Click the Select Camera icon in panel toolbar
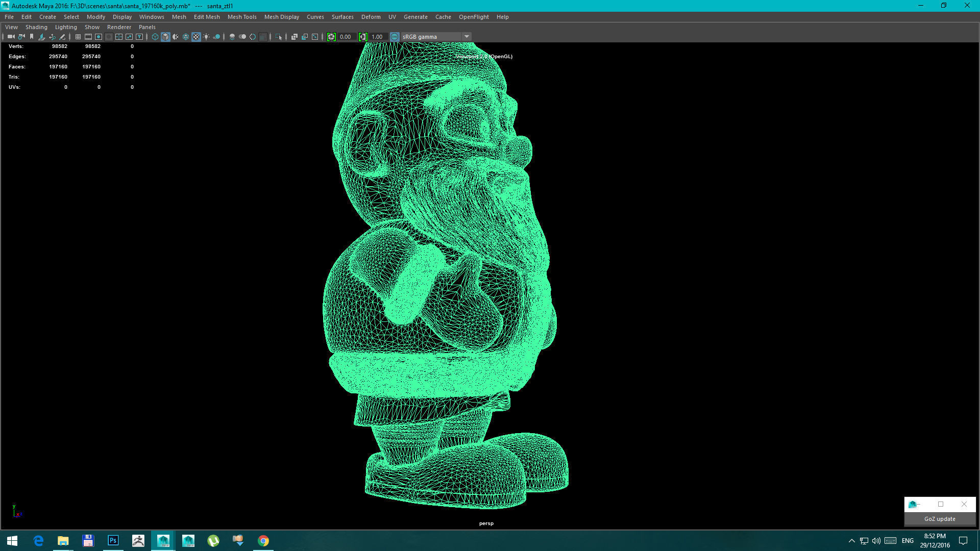 [11, 37]
